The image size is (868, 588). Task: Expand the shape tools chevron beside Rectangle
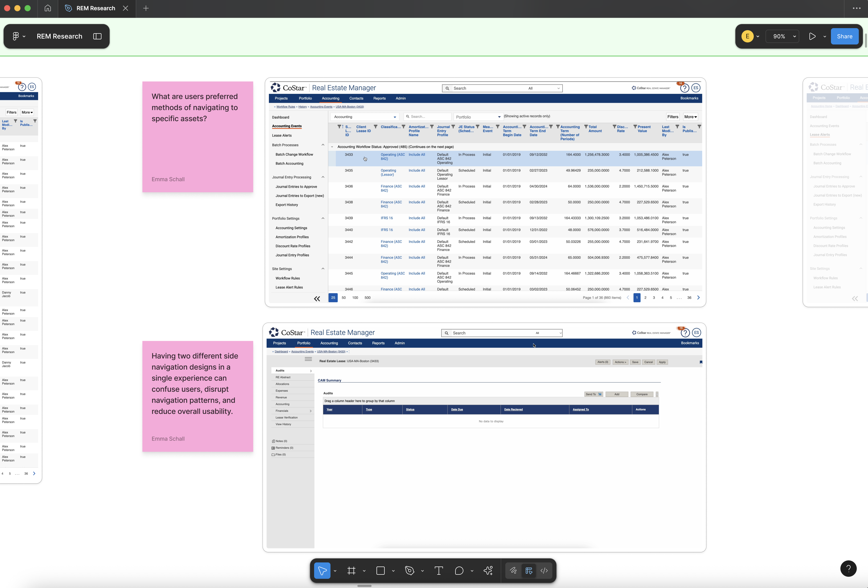pos(393,571)
